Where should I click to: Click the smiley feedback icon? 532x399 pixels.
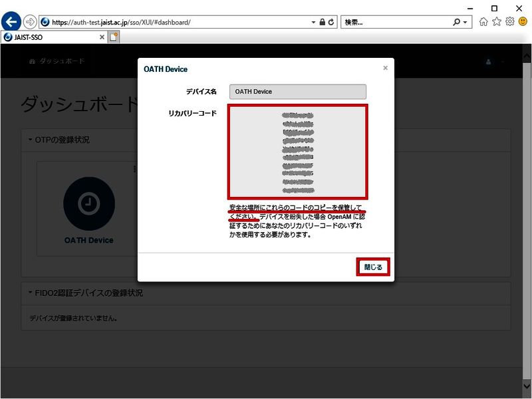click(523, 22)
